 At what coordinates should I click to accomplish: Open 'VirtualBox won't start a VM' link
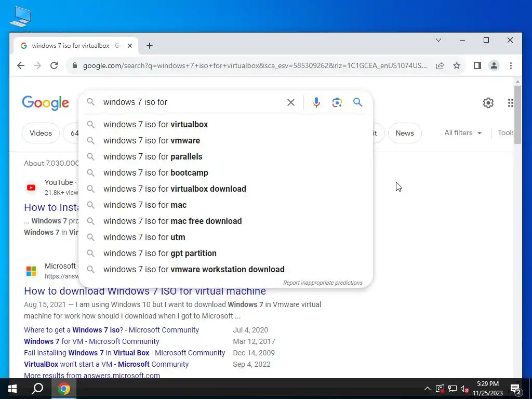106,364
